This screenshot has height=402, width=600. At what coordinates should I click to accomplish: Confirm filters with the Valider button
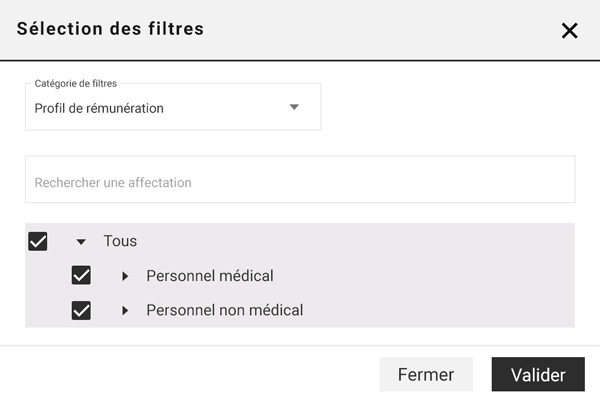tap(538, 375)
